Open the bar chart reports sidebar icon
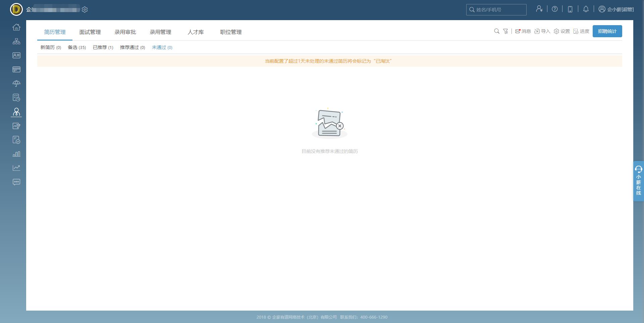644x323 pixels. click(x=16, y=154)
